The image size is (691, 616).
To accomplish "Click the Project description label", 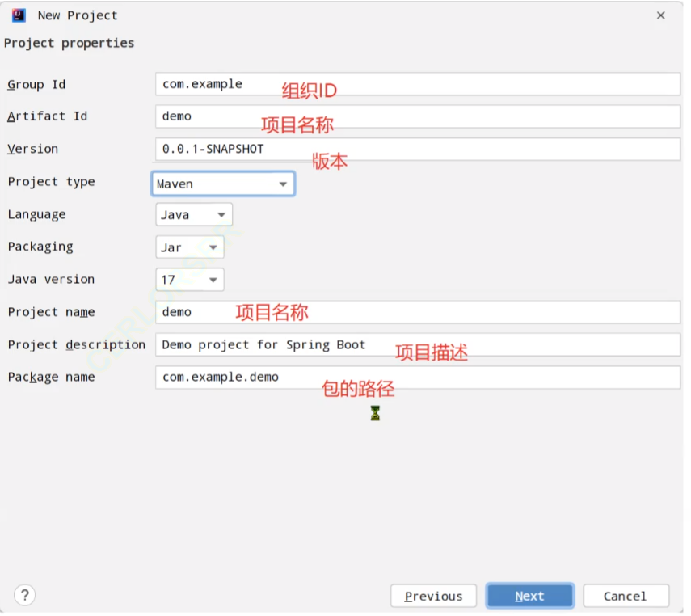I will click(x=77, y=347).
